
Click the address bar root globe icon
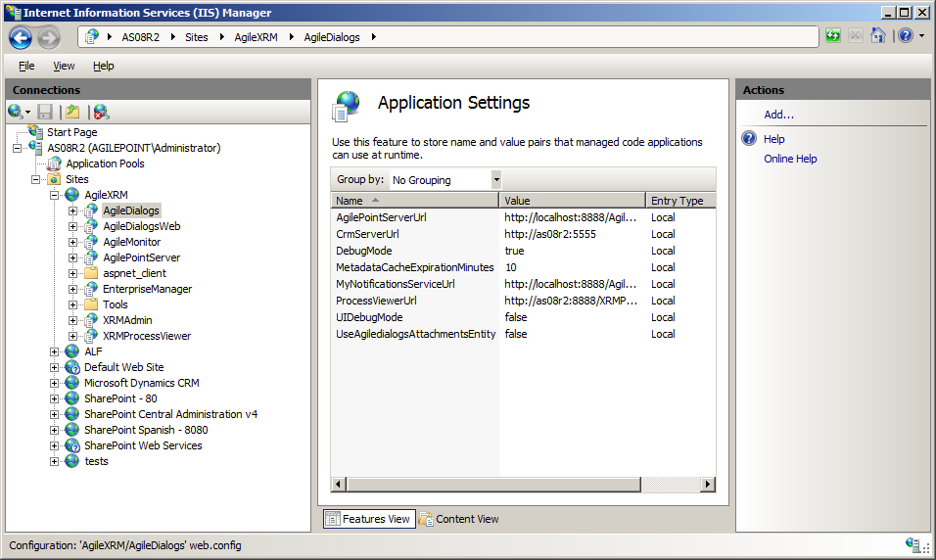click(91, 37)
